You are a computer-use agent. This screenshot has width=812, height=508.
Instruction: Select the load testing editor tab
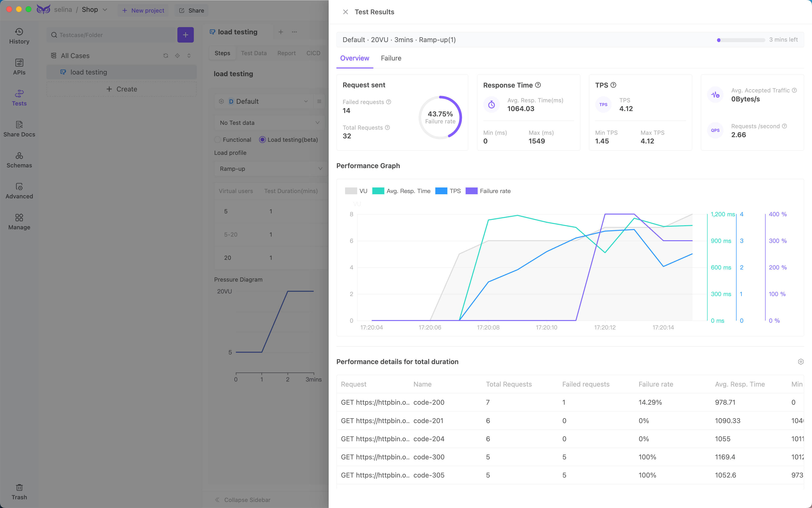(x=238, y=32)
